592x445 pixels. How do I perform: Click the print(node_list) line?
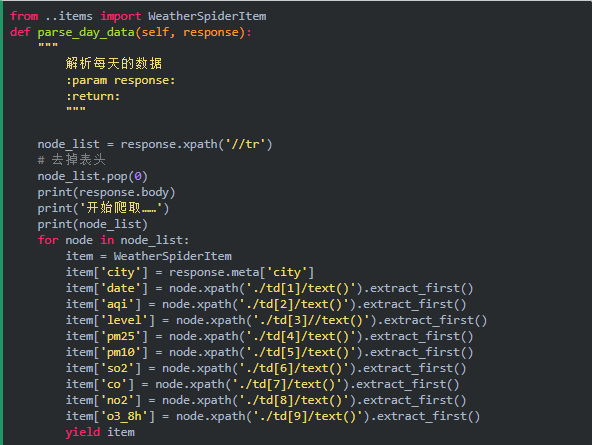pos(92,224)
